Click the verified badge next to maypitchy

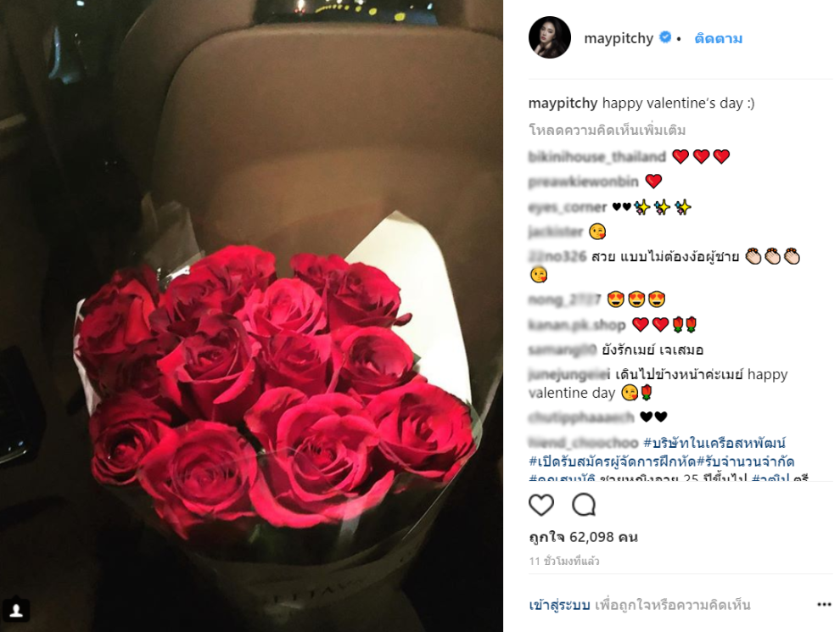[665, 37]
